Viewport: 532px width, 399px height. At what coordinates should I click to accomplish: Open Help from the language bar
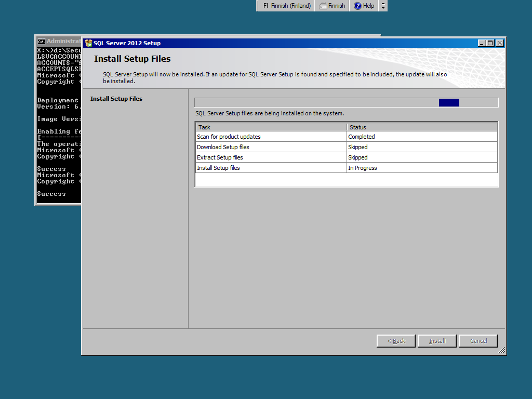pos(364,6)
